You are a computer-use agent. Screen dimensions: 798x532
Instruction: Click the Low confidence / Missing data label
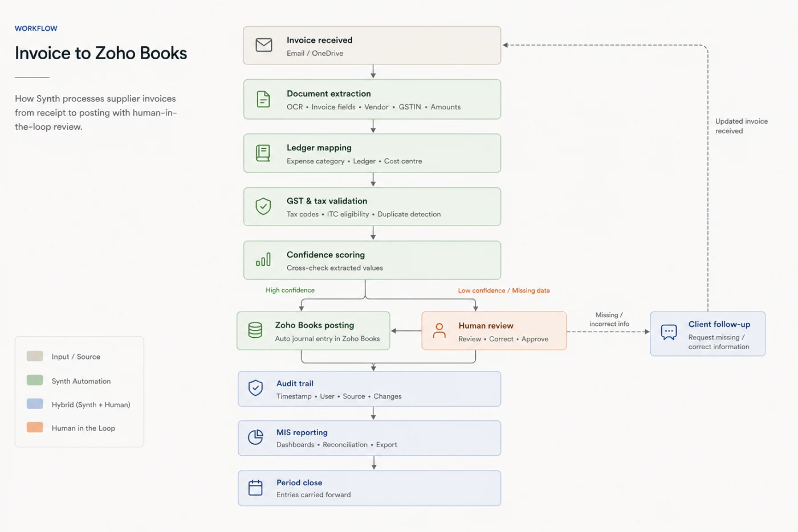click(x=504, y=290)
